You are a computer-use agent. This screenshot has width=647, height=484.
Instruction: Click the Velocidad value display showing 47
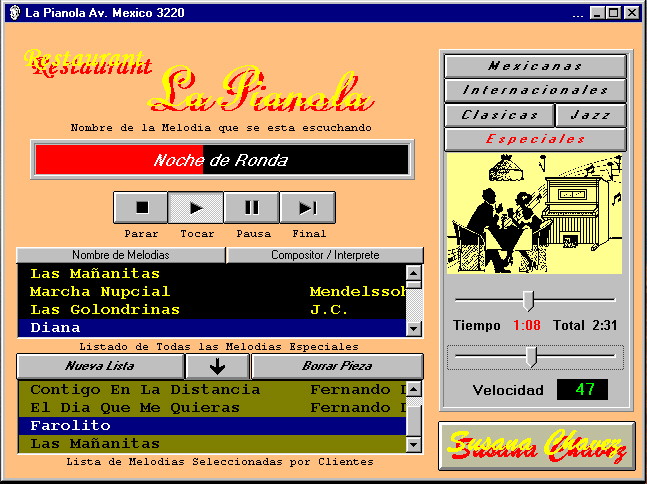pyautogui.click(x=582, y=389)
